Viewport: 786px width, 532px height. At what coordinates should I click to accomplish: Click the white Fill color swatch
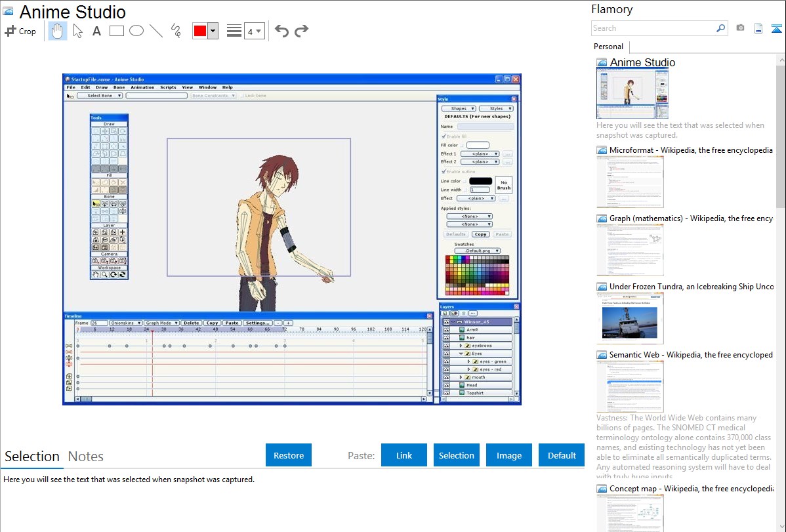(x=478, y=145)
